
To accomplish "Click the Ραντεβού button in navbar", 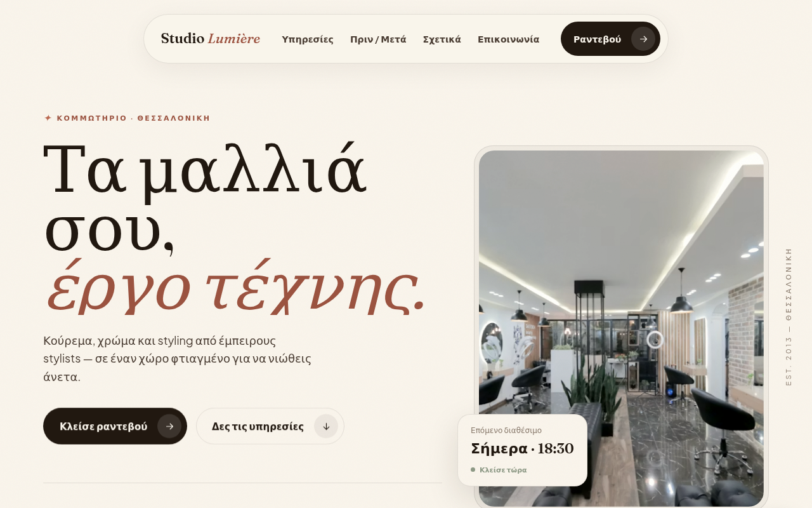I will pos(610,39).
